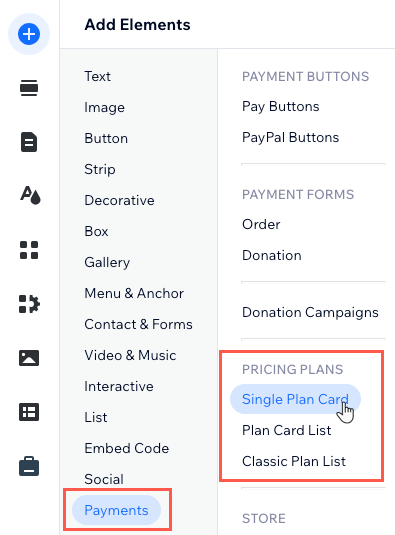Image resolution: width=395 pixels, height=535 pixels.
Task: Click the blue Add Elements plus icon
Action: click(29, 34)
